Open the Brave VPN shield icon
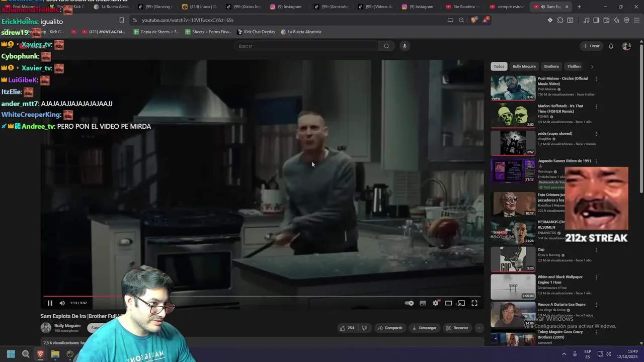The width and height of the screenshot is (644, 362). pos(626,20)
